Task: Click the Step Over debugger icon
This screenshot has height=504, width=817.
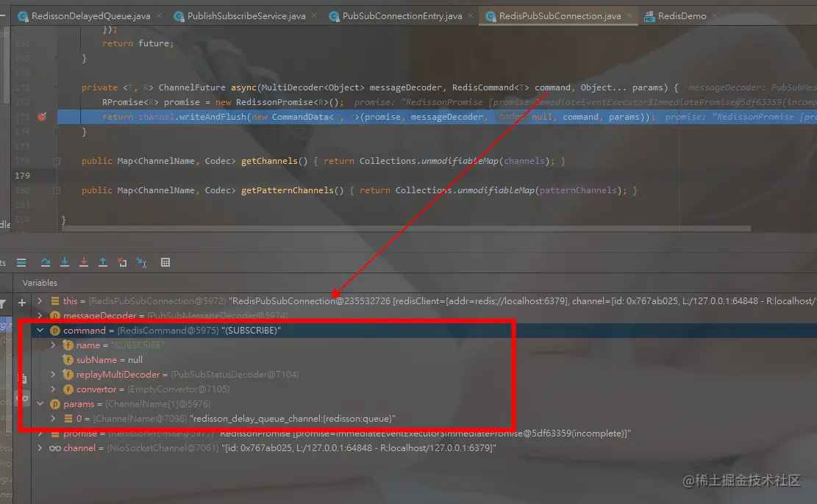Action: [x=46, y=262]
